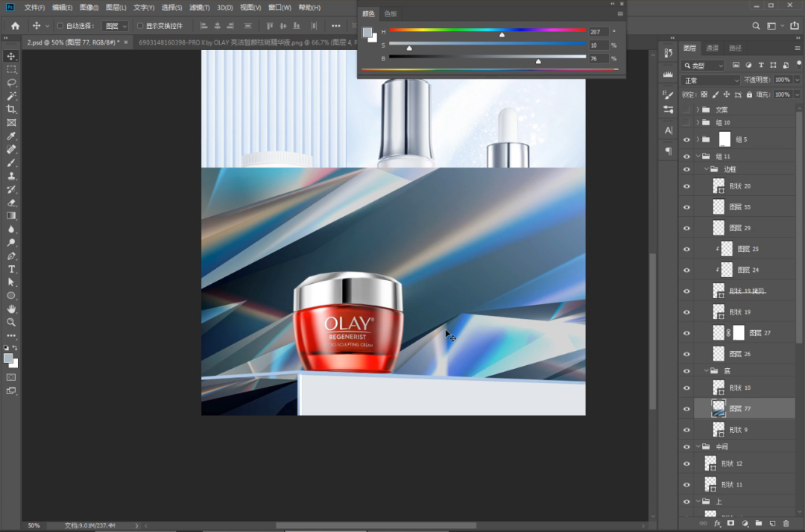Image resolution: width=805 pixels, height=532 pixels.
Task: Switch to the 通道 tab
Action: click(713, 48)
